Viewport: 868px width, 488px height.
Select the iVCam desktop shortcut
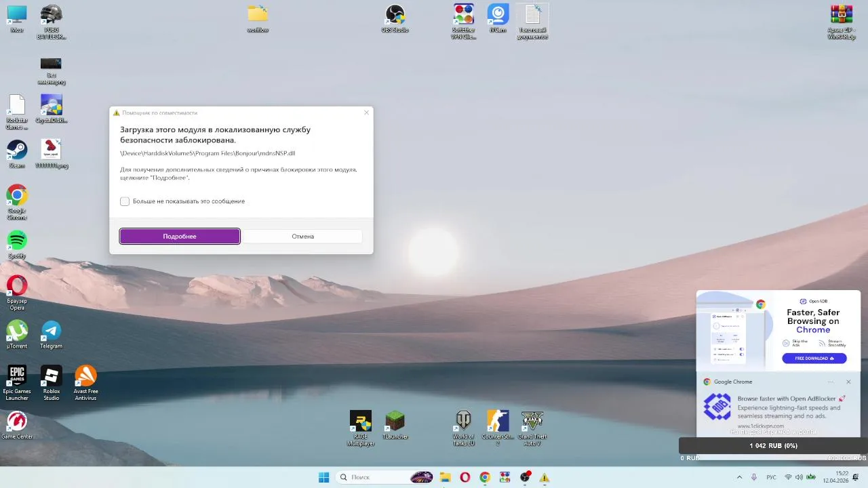point(498,18)
